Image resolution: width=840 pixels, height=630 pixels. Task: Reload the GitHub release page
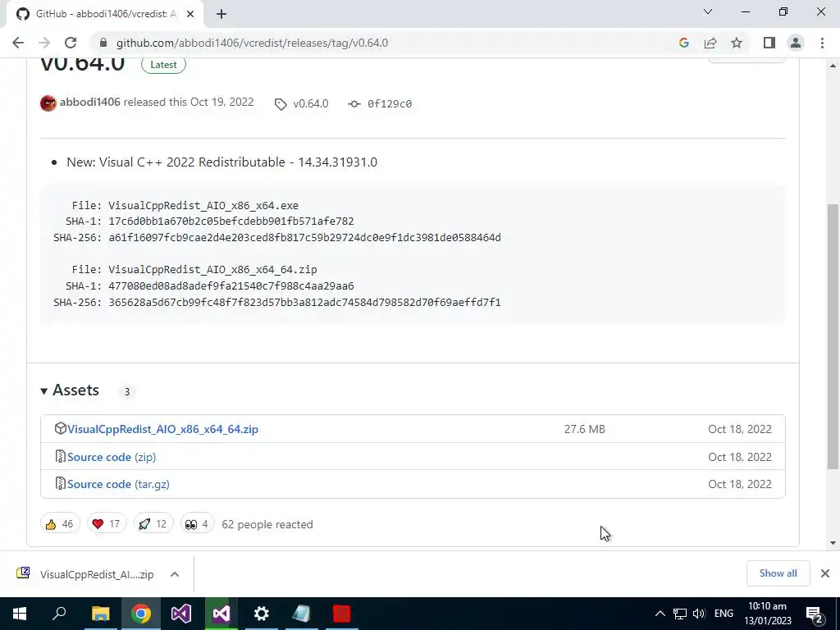click(71, 43)
